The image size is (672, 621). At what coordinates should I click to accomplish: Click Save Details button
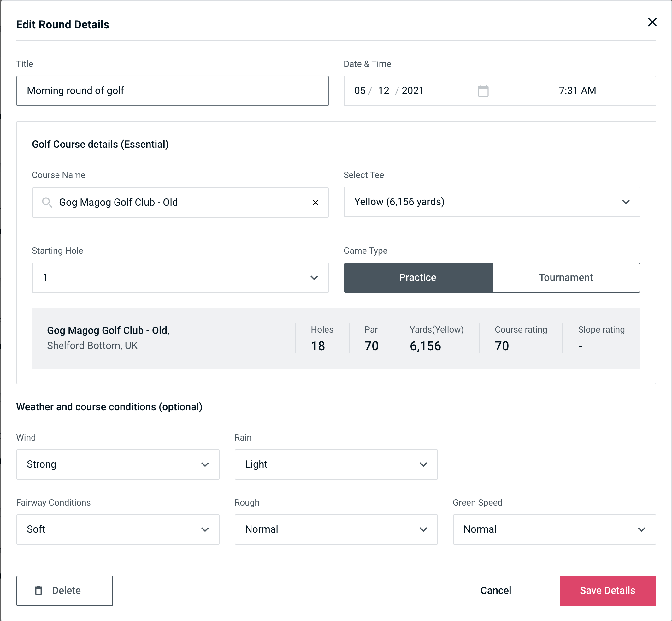pos(607,591)
